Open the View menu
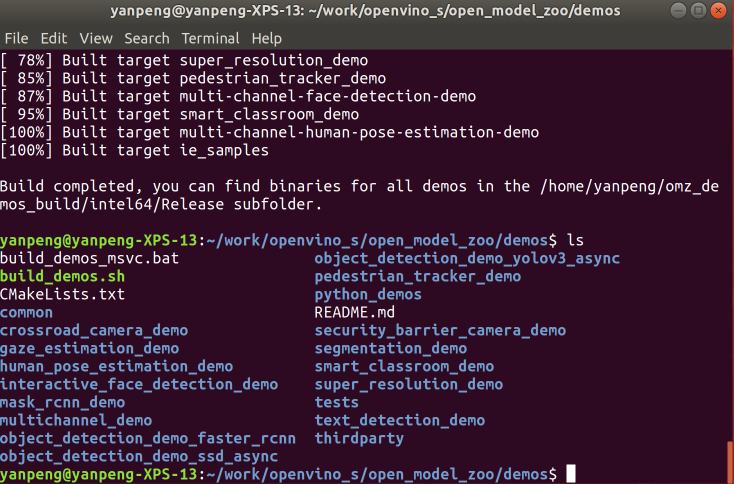 (x=96, y=38)
